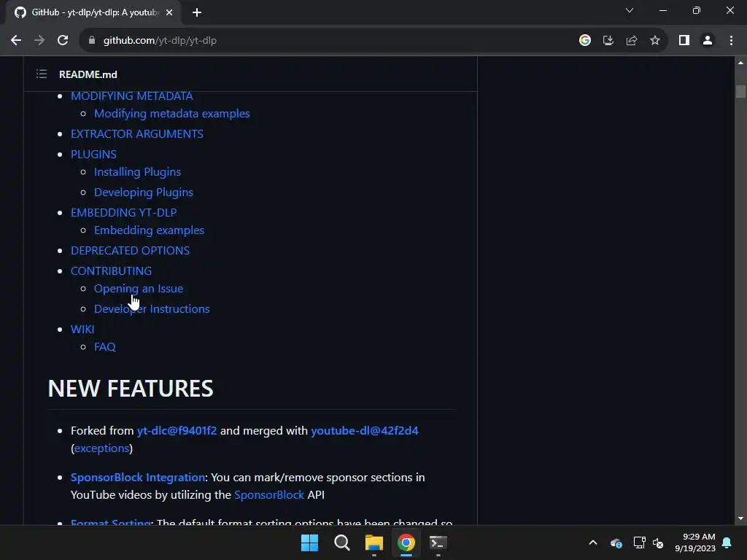747x560 pixels.
Task: Open the MODIFYING METADATA link
Action: click(131, 96)
